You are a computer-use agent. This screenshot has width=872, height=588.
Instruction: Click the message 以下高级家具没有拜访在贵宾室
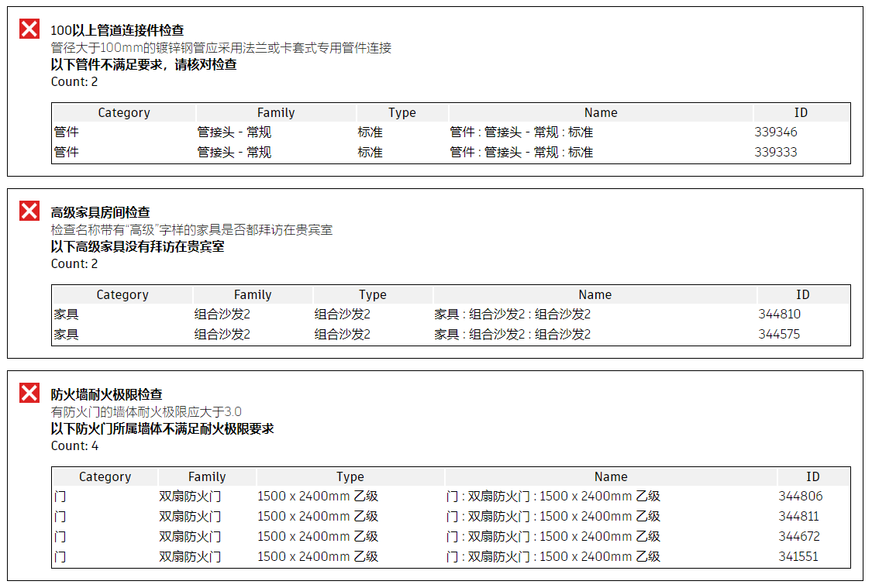pyautogui.click(x=137, y=246)
